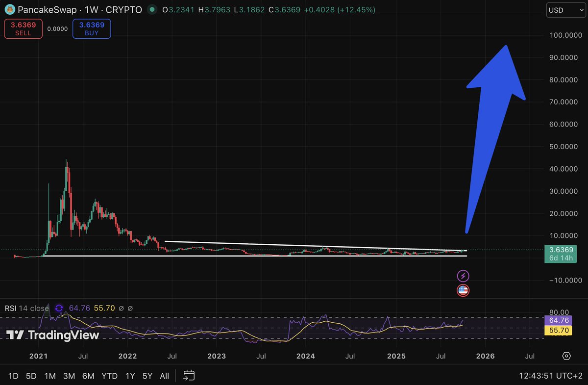Click the 2021 label on time axis

[x=38, y=356]
